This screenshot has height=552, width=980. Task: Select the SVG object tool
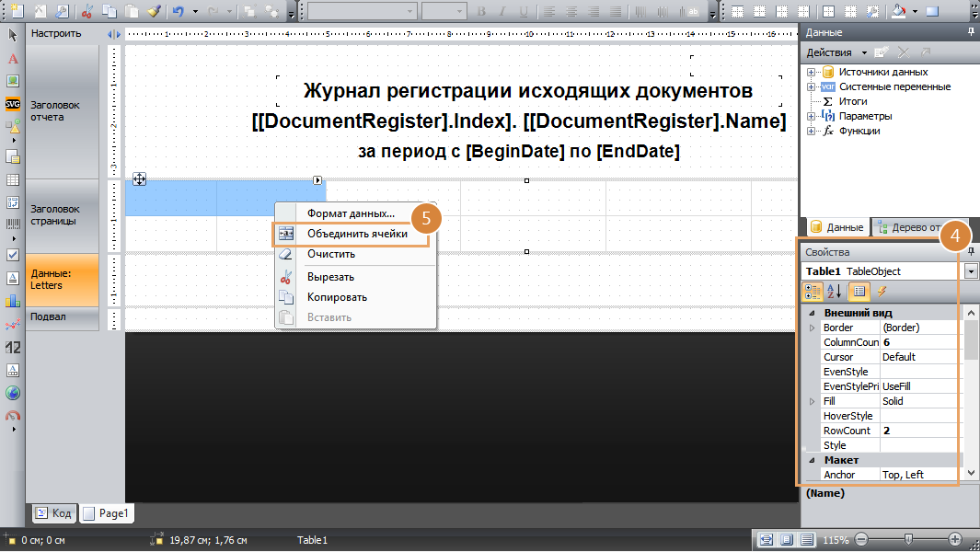tap(13, 104)
